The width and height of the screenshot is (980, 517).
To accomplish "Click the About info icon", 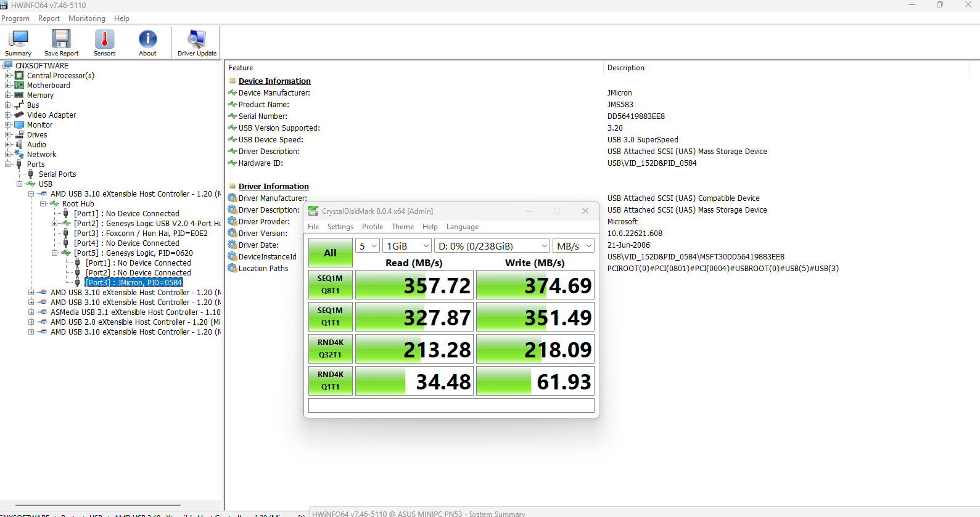I will click(x=147, y=43).
